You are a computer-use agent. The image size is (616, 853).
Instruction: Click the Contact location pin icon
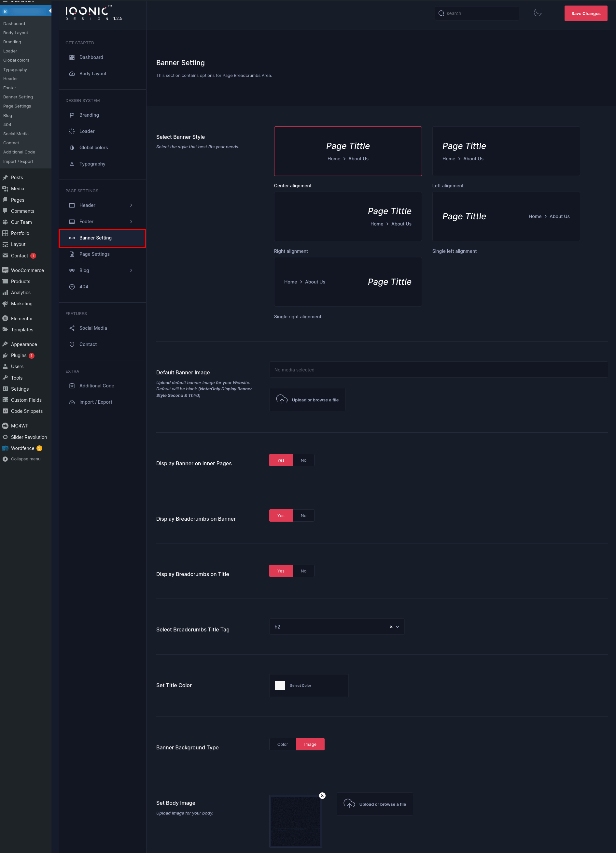tap(72, 344)
